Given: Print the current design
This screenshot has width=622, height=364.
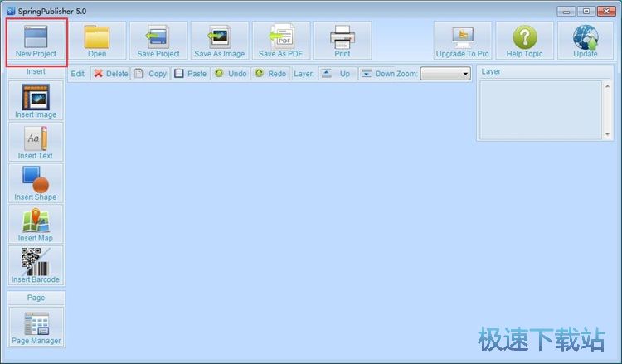Looking at the screenshot, I should click(x=343, y=41).
